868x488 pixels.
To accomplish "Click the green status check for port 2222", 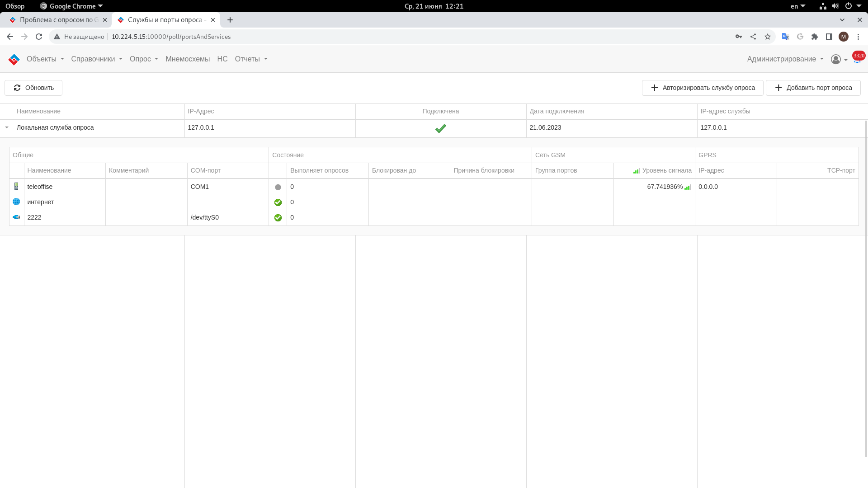I will click(x=278, y=218).
